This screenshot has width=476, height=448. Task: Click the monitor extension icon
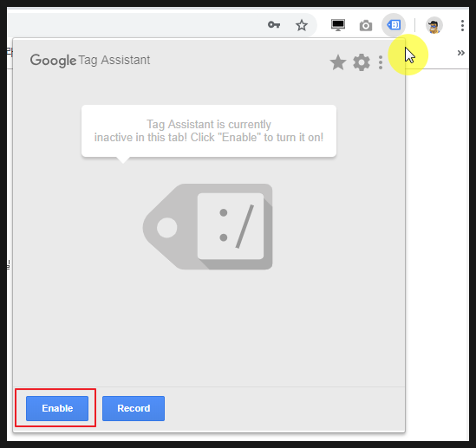pyautogui.click(x=338, y=25)
